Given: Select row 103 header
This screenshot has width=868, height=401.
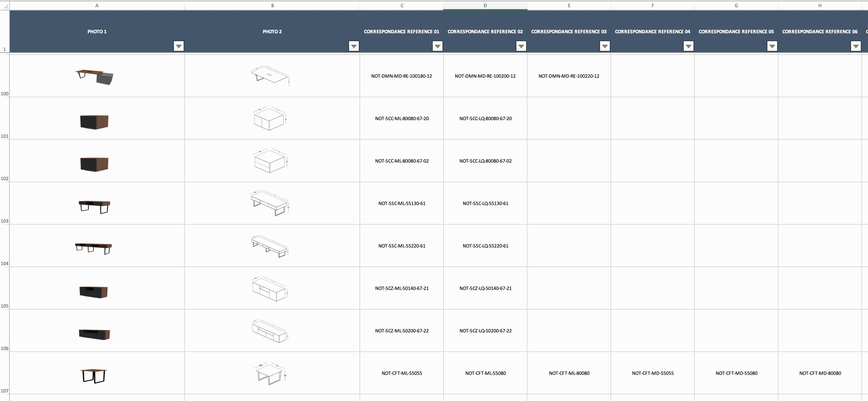Looking at the screenshot, I should click(4, 204).
